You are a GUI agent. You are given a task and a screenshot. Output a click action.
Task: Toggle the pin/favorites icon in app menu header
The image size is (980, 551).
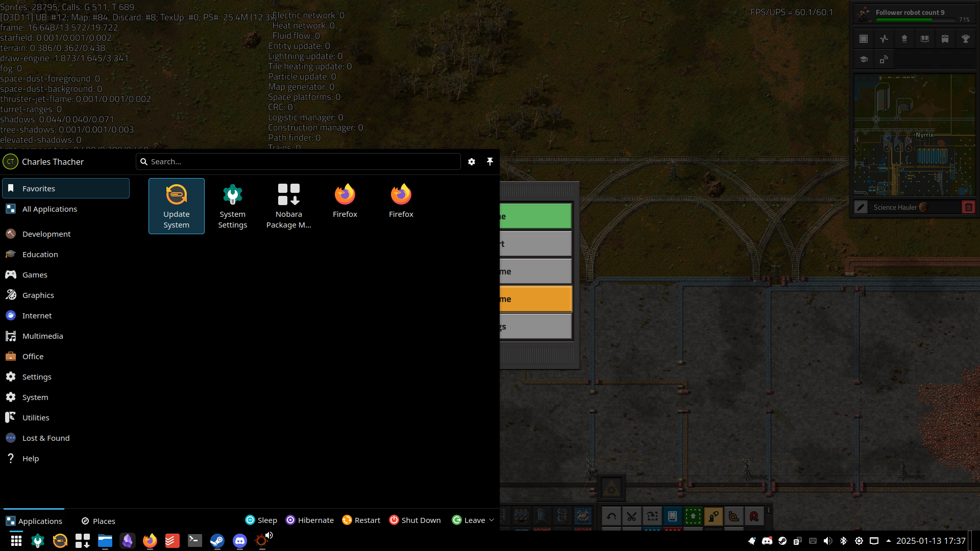click(490, 161)
